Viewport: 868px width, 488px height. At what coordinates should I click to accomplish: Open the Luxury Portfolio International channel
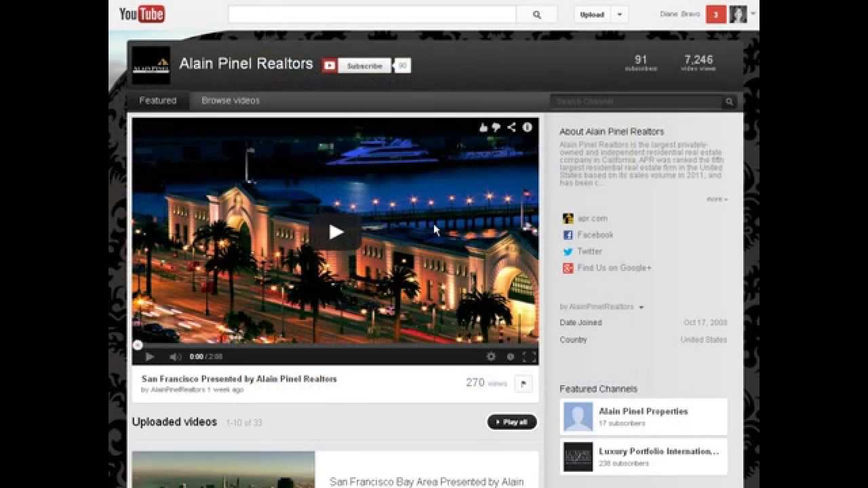pyautogui.click(x=644, y=457)
